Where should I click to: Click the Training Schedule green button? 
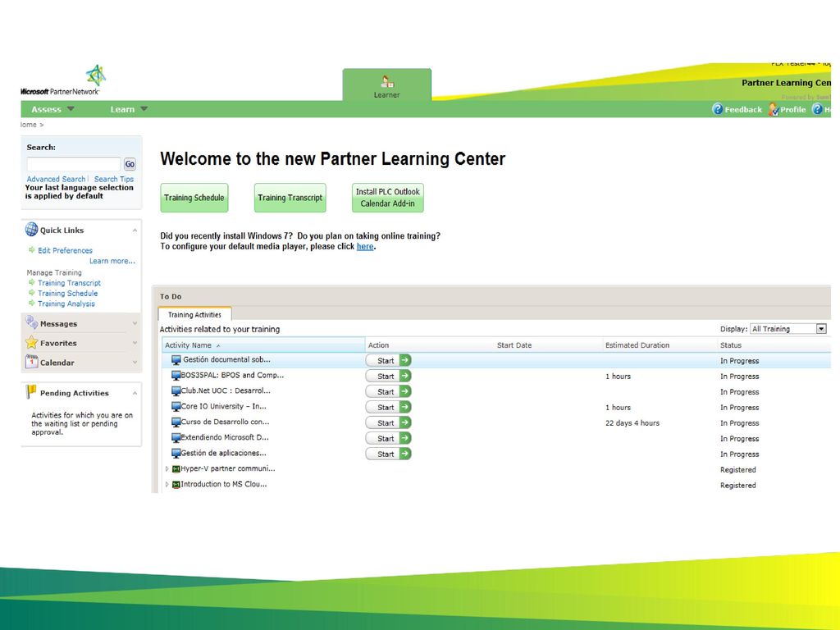pyautogui.click(x=194, y=198)
